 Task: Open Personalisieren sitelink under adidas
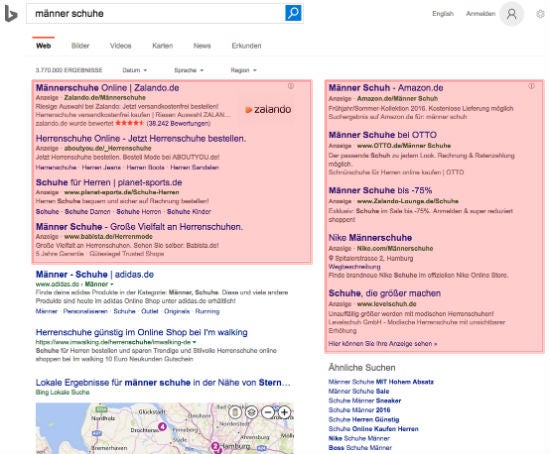pyautogui.click(x=85, y=311)
